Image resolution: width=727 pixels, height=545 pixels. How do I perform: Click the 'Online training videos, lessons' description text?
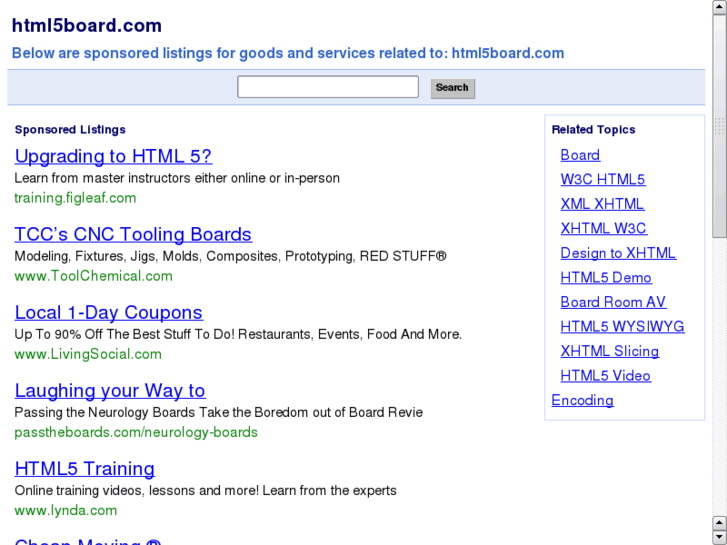click(205, 491)
